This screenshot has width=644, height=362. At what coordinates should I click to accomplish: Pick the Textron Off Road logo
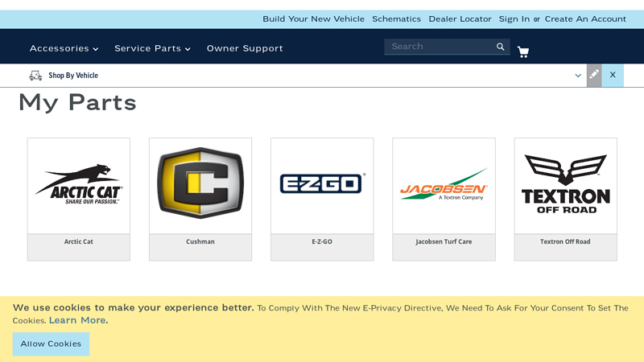[565, 186]
